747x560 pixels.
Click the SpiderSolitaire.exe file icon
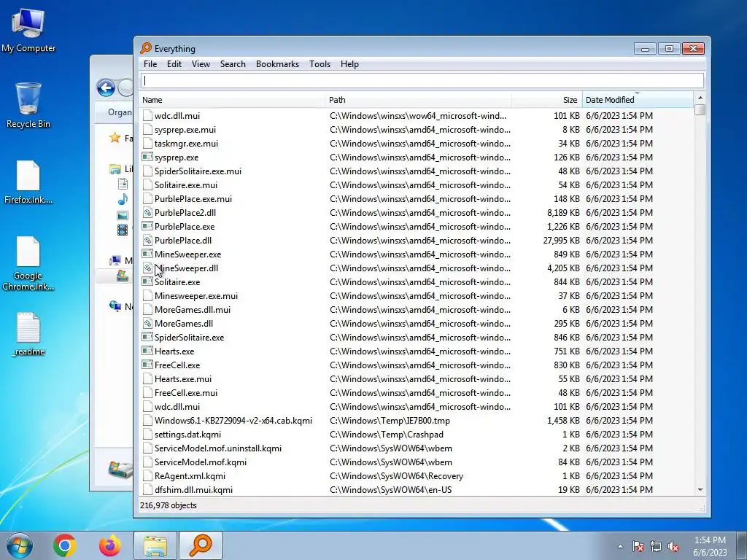147,337
